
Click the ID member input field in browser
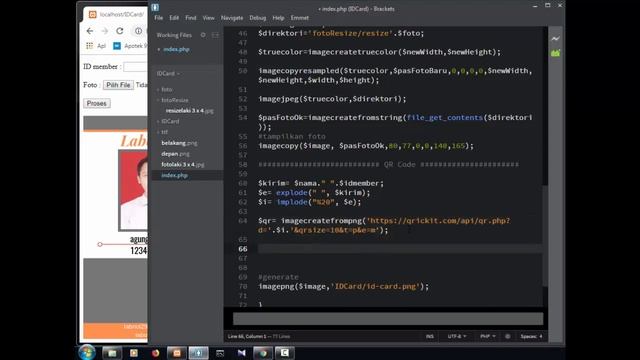point(136,67)
